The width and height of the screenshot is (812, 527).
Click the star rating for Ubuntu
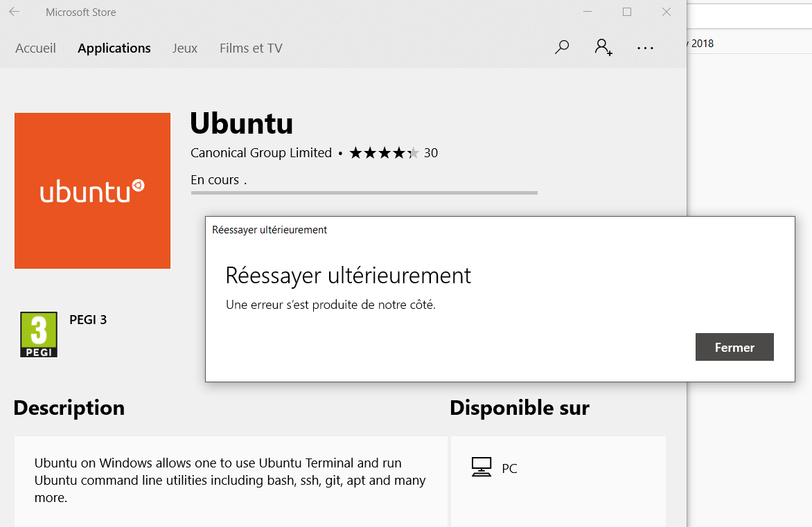(x=384, y=153)
